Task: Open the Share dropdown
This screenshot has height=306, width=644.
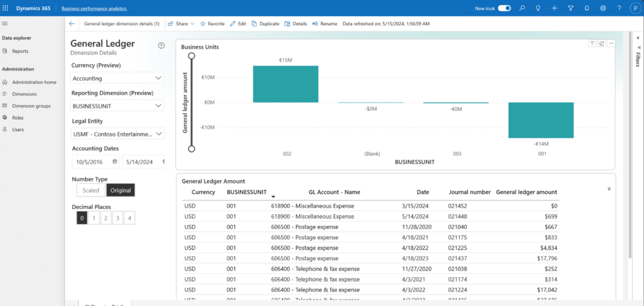Action: pos(181,24)
